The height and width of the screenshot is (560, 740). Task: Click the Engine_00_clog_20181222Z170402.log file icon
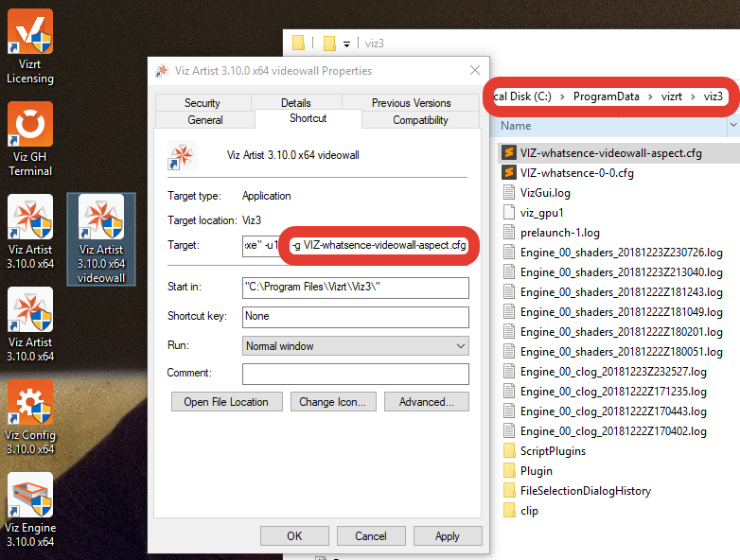click(509, 430)
